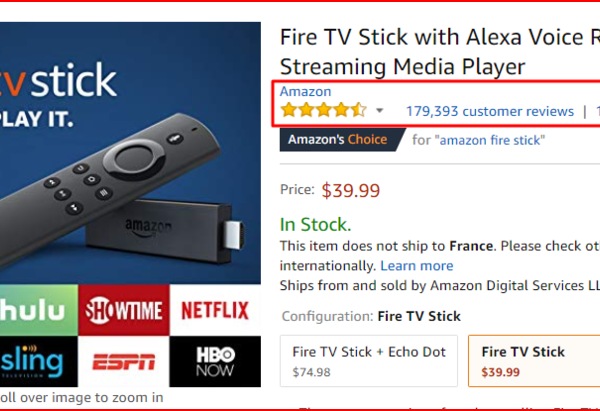Viewport: 600px width, 411px height.
Task: Select Fire TV Stick + Echo Dot configuration
Action: pos(369,361)
